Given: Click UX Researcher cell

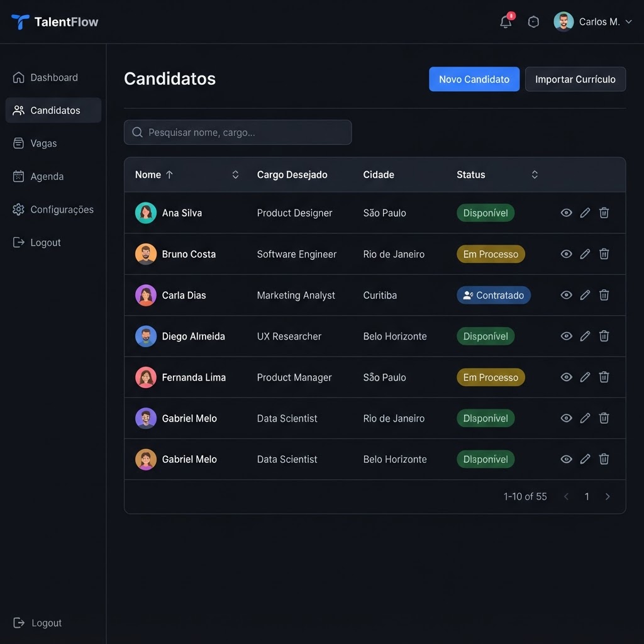Looking at the screenshot, I should click(x=289, y=336).
